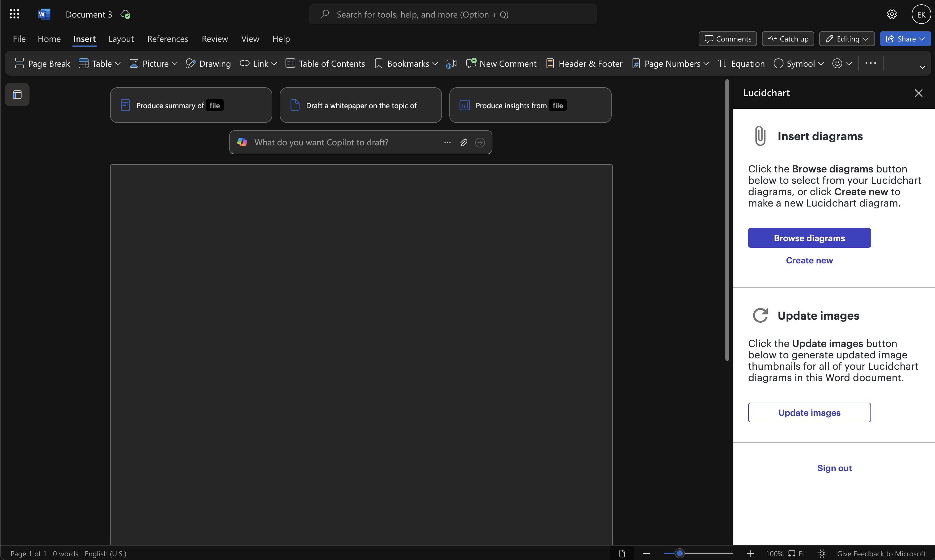Toggle the navigation pane icon
This screenshot has height=560, width=935.
coord(17,94)
